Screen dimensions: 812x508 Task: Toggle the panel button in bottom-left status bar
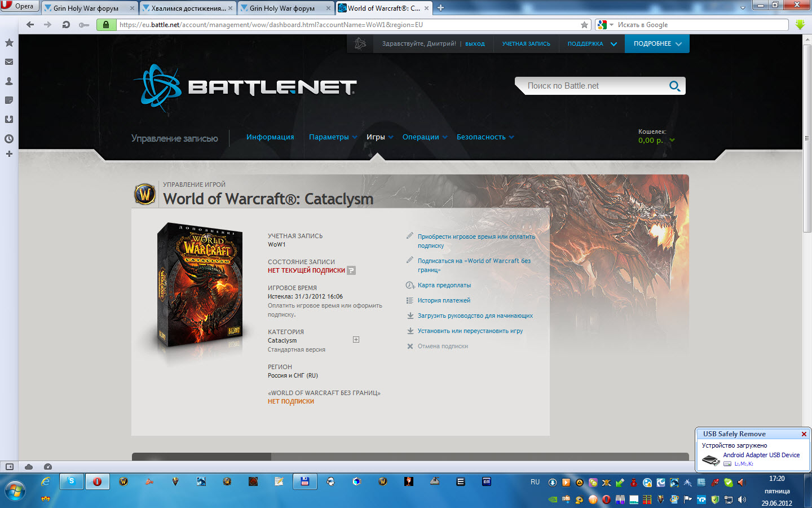click(x=9, y=467)
